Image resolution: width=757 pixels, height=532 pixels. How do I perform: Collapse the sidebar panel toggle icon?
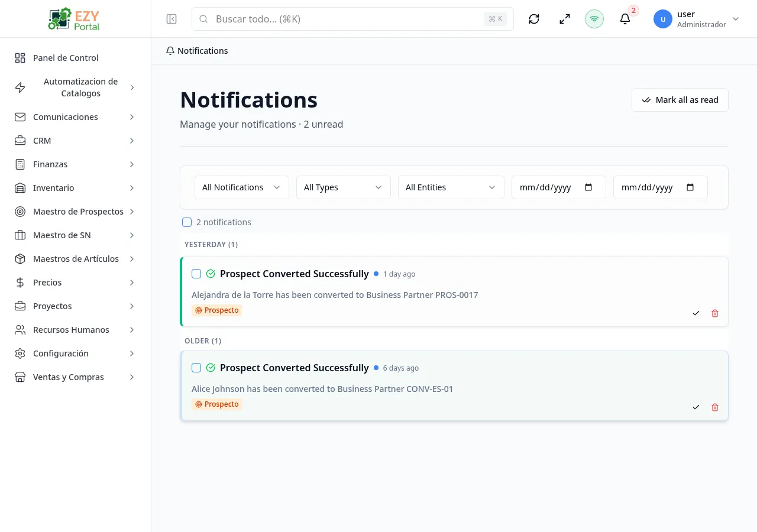coord(172,19)
